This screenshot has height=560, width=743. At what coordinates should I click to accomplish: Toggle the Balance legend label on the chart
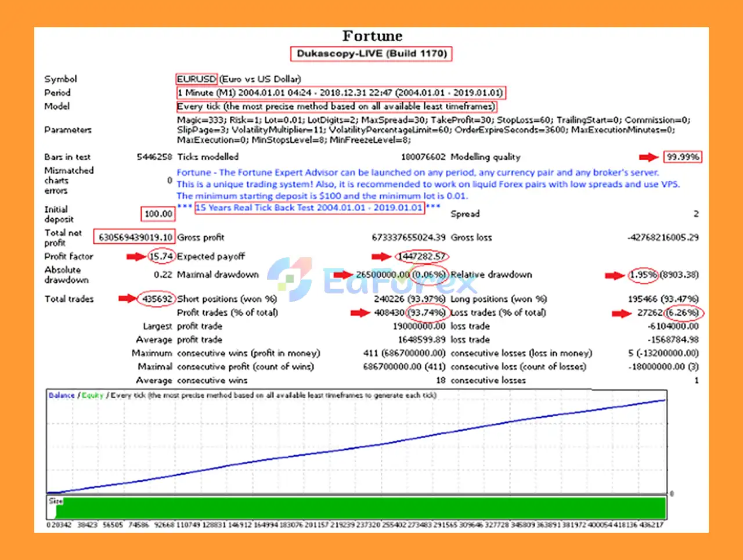[x=60, y=395]
